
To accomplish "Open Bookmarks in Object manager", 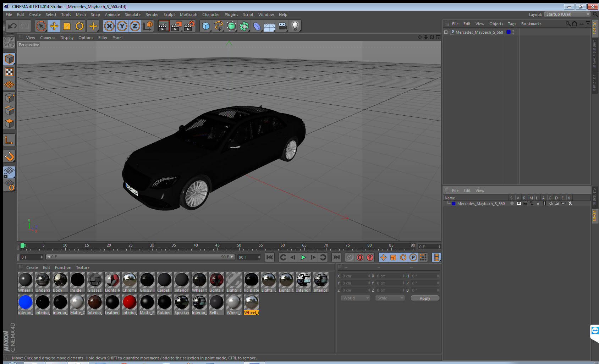I will (531, 24).
